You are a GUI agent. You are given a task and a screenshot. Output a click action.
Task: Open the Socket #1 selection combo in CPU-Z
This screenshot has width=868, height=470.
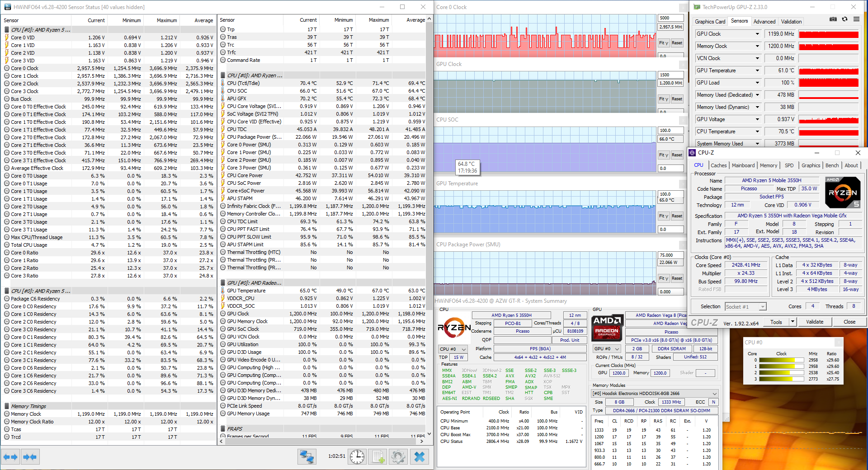point(745,306)
